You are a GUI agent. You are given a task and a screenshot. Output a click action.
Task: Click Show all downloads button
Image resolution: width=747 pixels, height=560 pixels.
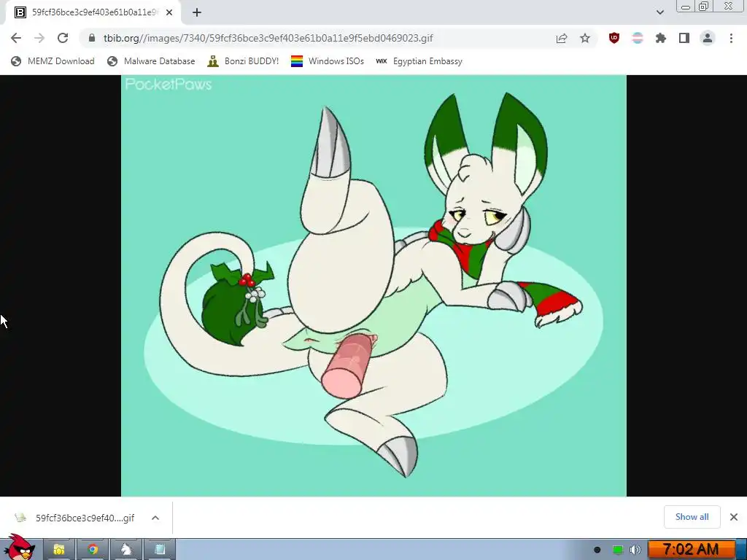(x=692, y=517)
